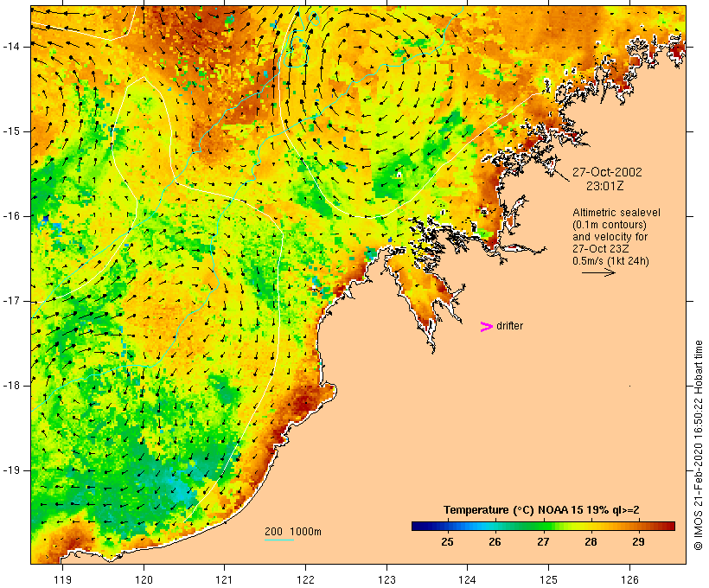Screen dimensions: 709x588
Task: Click the latitude axis label -19
Action: (10, 470)
